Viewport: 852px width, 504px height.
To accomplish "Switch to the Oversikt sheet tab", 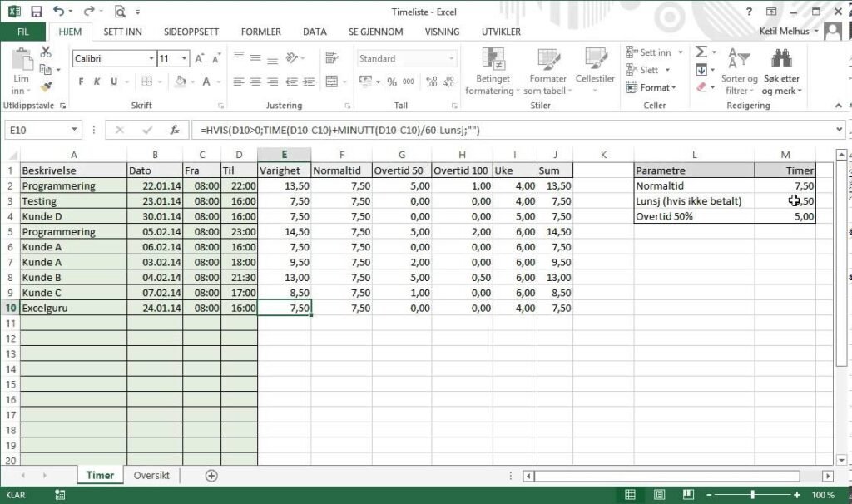I will [x=151, y=476].
